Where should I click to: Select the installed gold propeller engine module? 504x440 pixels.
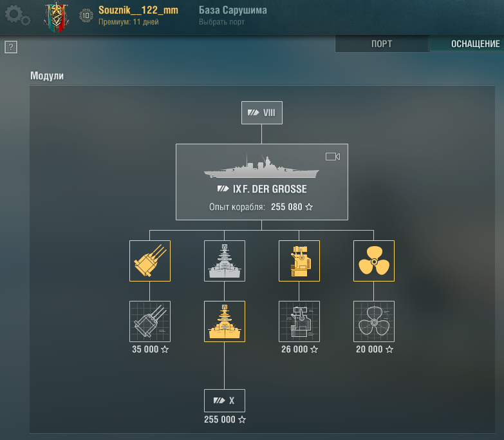tap(374, 261)
